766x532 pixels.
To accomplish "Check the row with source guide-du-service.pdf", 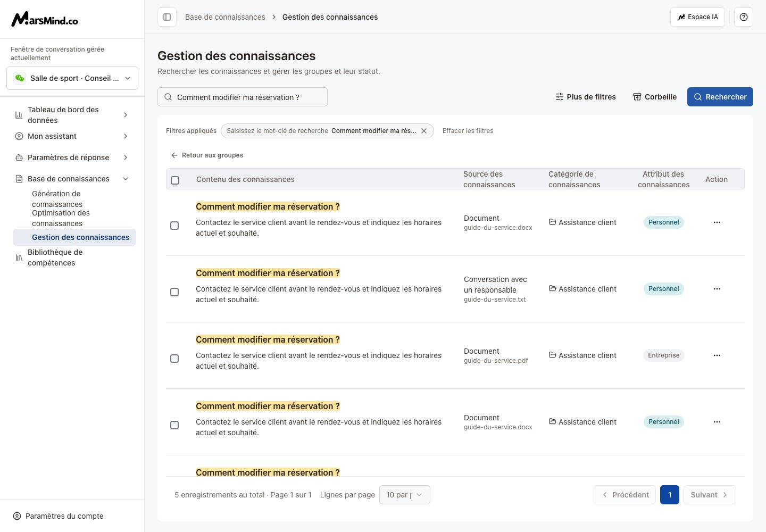I will (174, 359).
